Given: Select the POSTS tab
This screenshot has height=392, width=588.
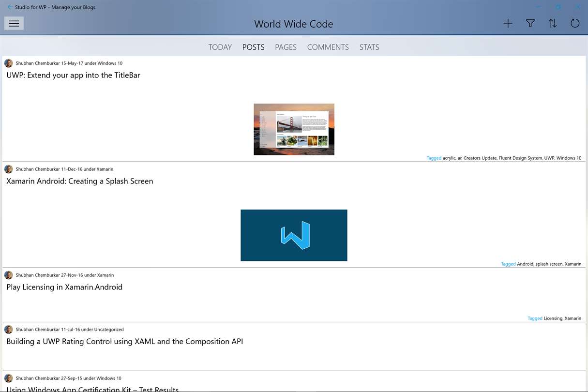Looking at the screenshot, I should pyautogui.click(x=253, y=47).
